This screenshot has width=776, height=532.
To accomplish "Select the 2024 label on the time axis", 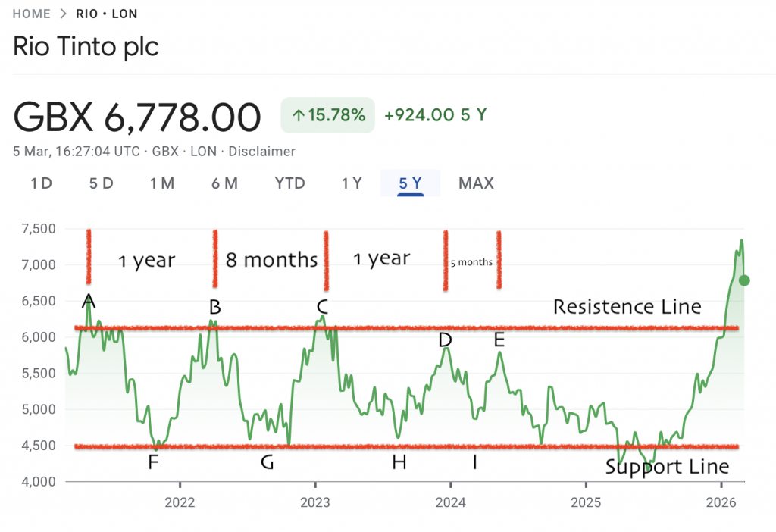I will click(x=452, y=502).
